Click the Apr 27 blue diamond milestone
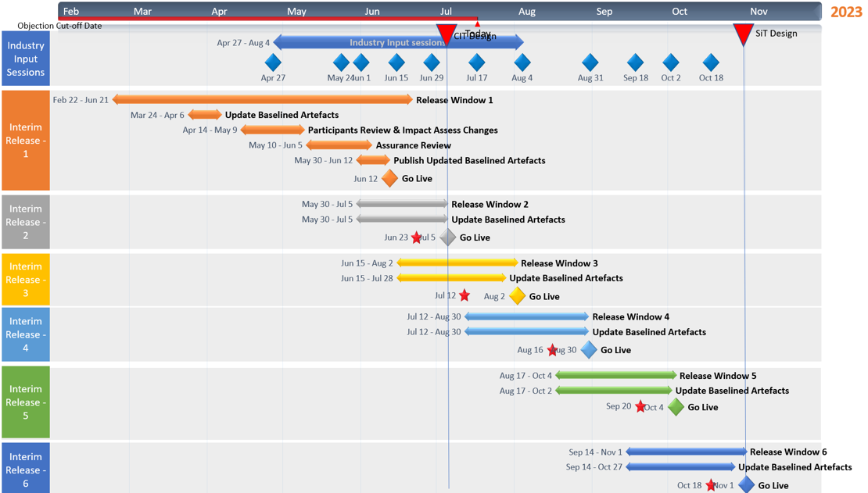This screenshot has height=493, width=868. pos(273,62)
